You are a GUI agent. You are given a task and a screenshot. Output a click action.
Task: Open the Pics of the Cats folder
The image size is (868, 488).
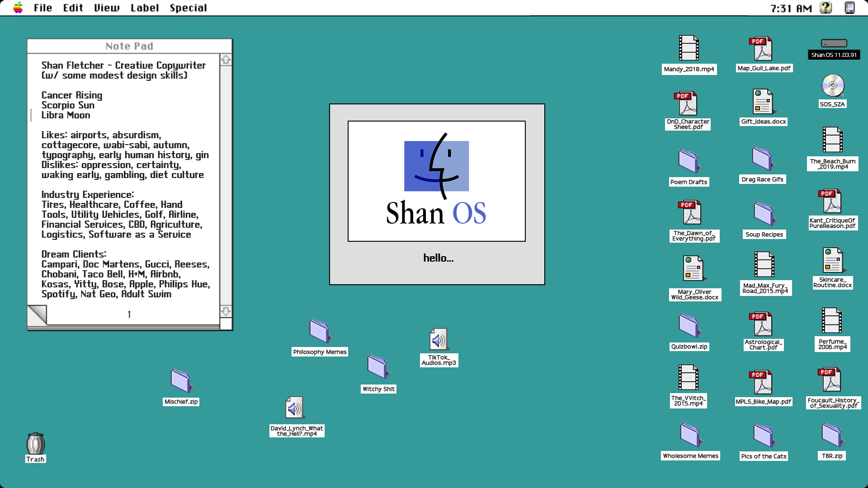[x=764, y=436]
